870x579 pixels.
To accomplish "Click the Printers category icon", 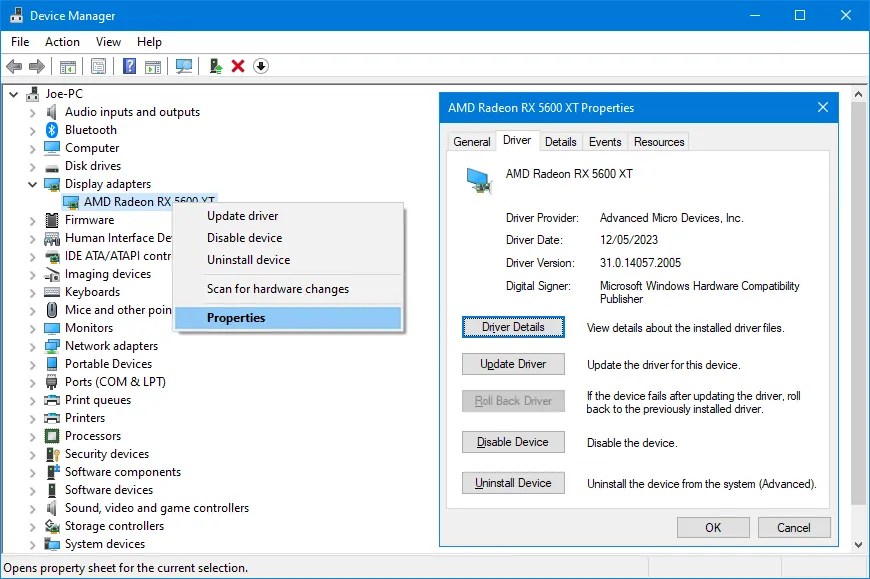I will (x=52, y=418).
